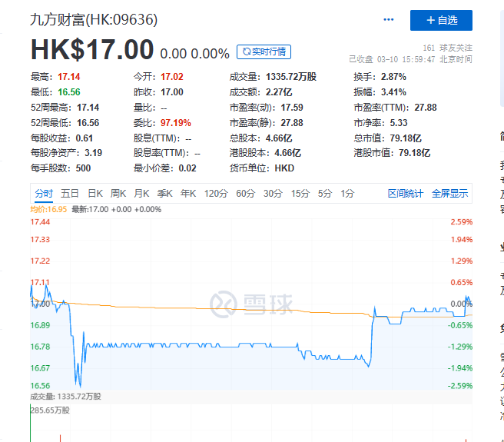
Task: Click the 最小价差 value 0.02
Action: 187,168
